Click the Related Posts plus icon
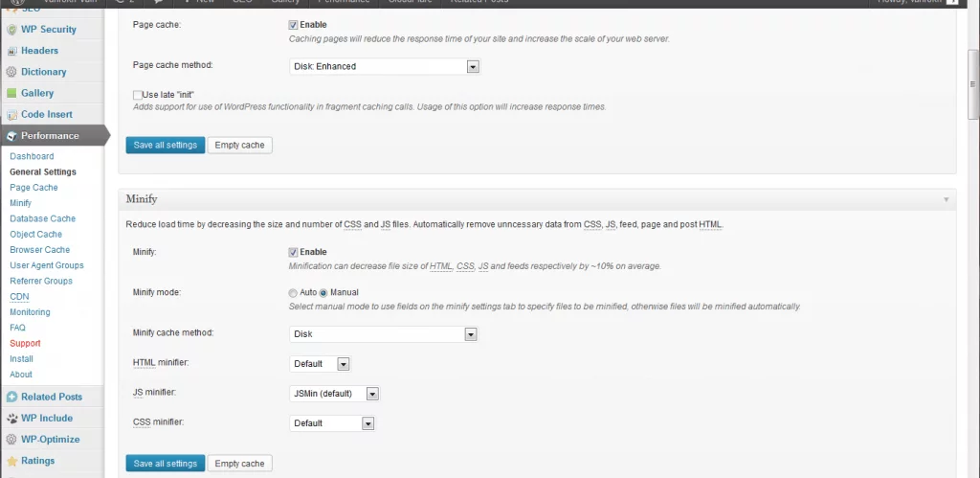Image resolution: width=980 pixels, height=478 pixels. click(x=11, y=397)
